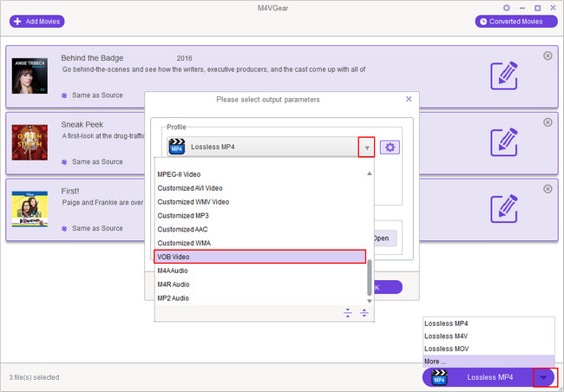564x392 pixels.
Task: Edit the First! movie entry
Action: pos(504,209)
